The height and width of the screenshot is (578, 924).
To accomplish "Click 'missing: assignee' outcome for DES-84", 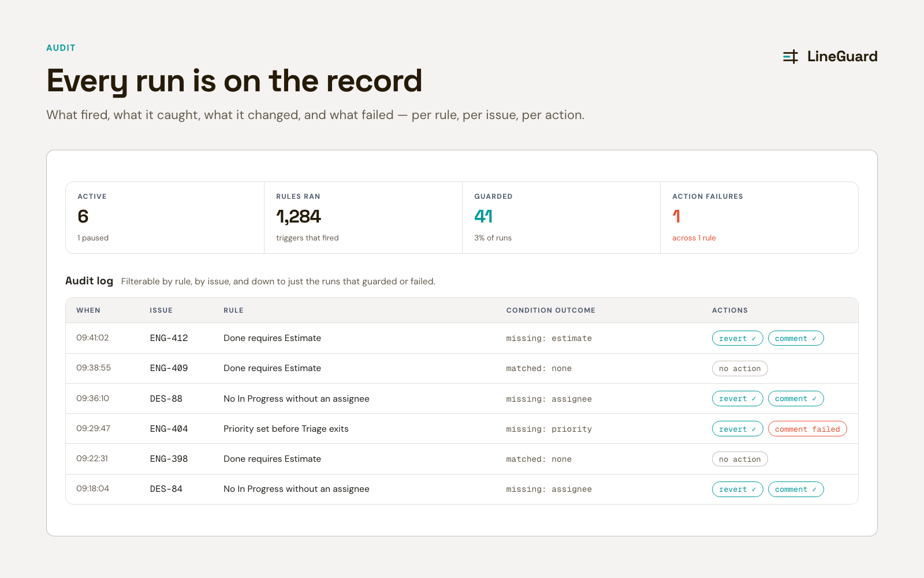I will (549, 489).
